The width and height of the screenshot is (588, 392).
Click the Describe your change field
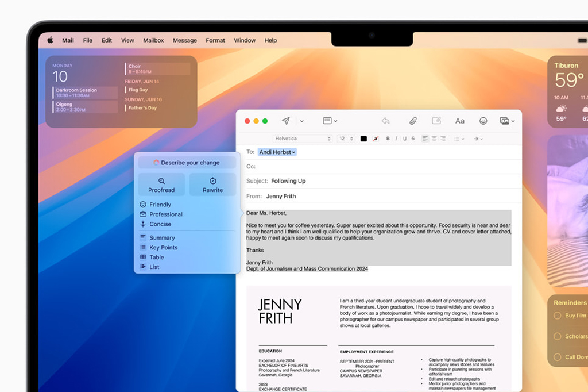(187, 163)
